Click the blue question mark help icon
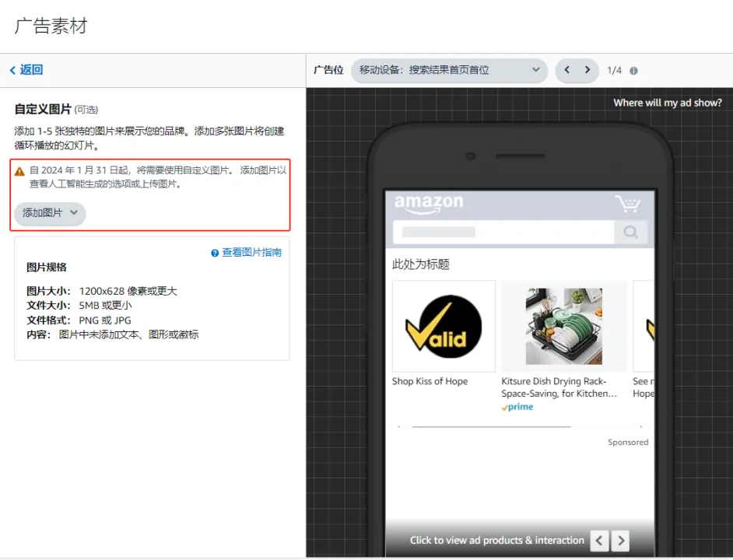 click(215, 253)
